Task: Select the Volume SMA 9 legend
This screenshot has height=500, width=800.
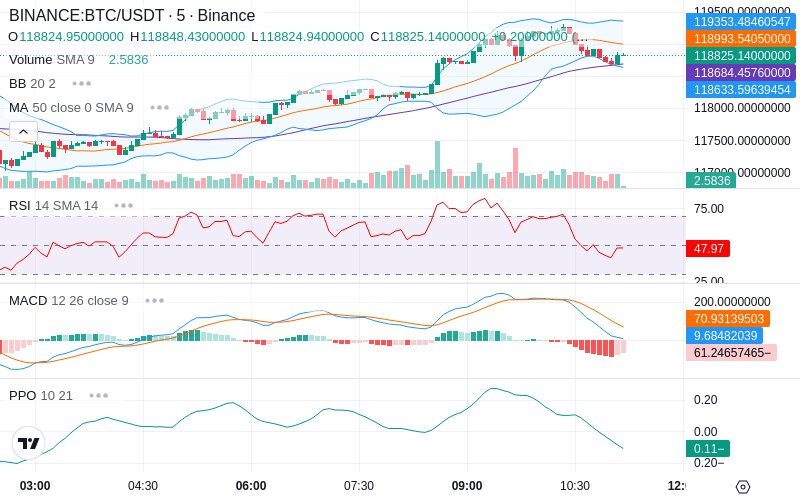Action: [x=52, y=60]
